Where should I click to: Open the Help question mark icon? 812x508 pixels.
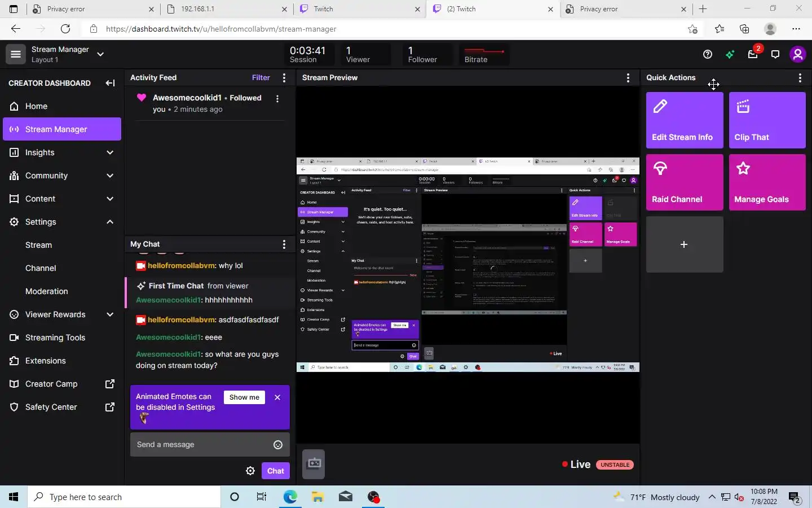click(708, 54)
